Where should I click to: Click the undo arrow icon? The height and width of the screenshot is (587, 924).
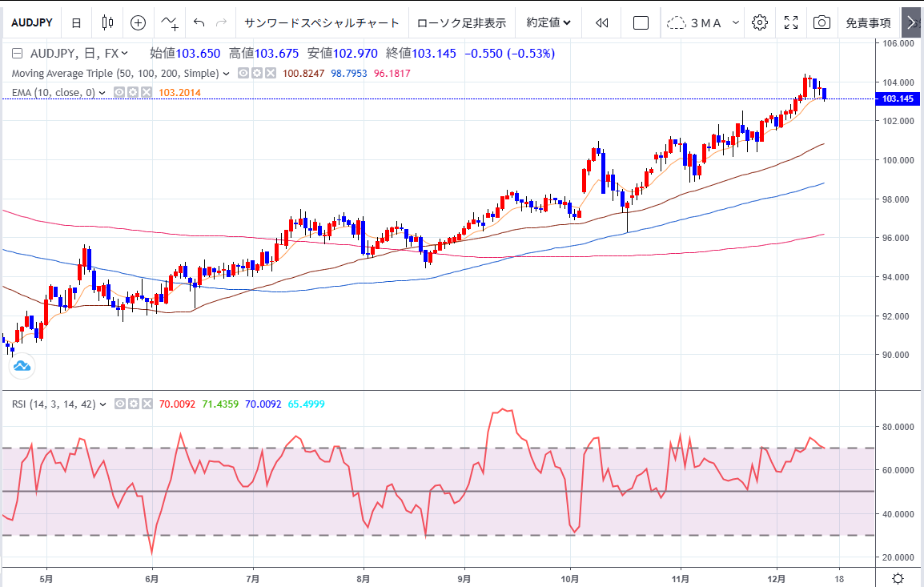point(198,22)
